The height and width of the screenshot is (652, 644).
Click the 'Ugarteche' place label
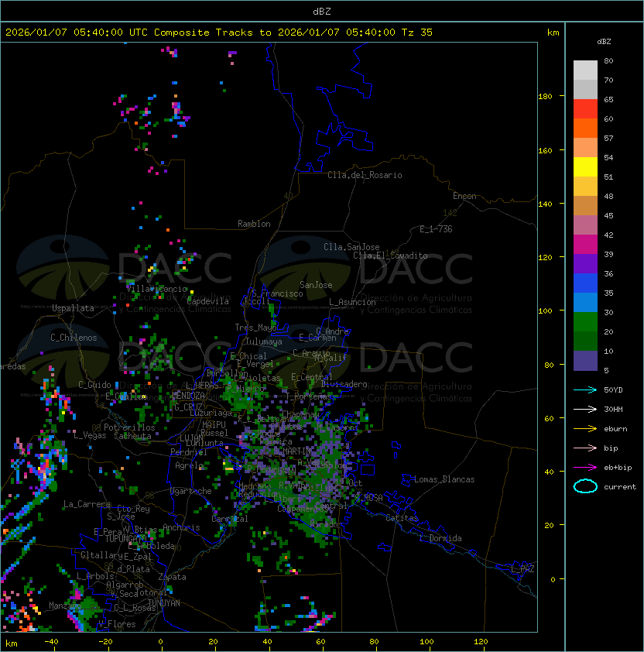click(191, 491)
